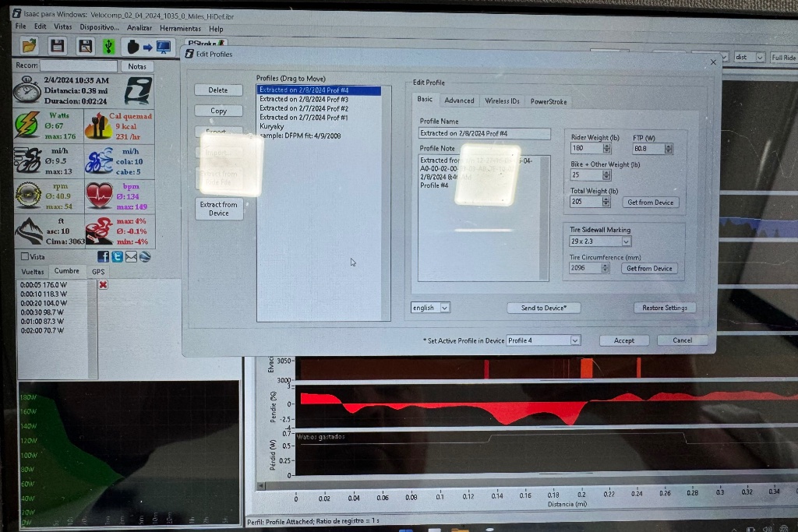Click the lightning bolt Watts icon
Viewport: 798px width, 532px height.
click(26, 125)
